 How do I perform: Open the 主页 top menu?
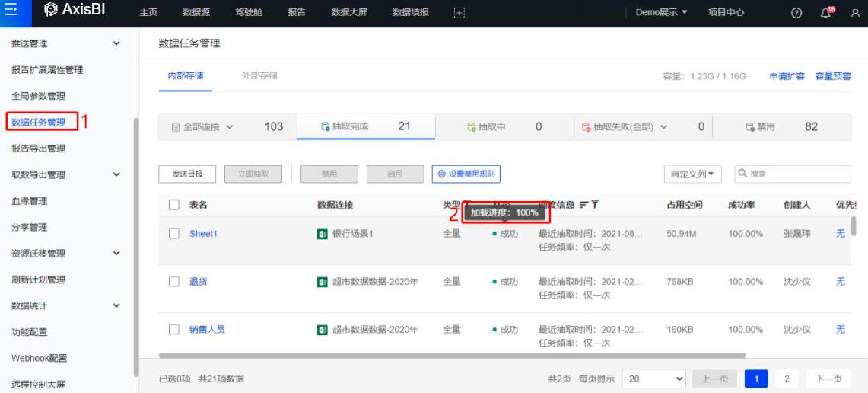click(x=148, y=12)
